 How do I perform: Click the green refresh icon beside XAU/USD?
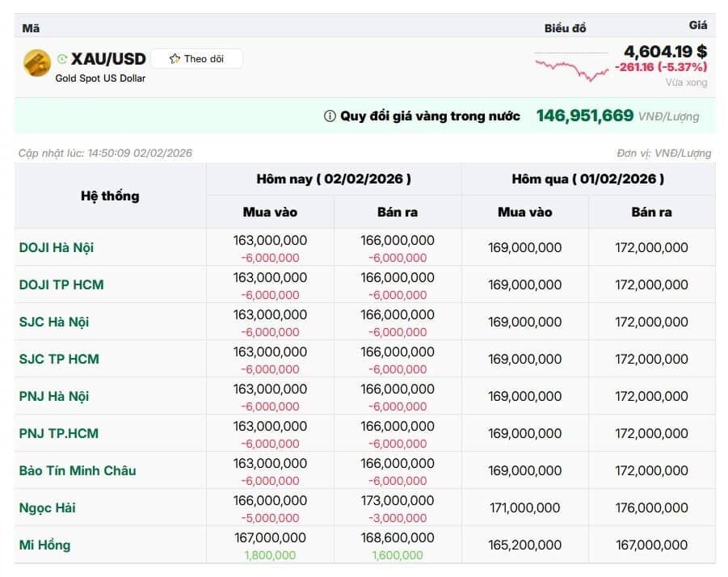coord(62,59)
